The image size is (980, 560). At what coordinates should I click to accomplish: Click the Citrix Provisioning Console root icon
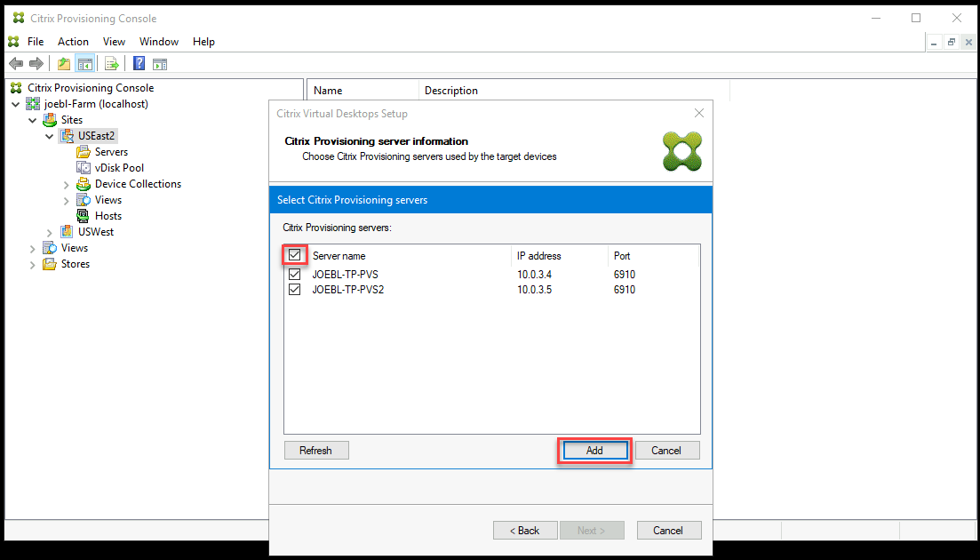tap(15, 87)
